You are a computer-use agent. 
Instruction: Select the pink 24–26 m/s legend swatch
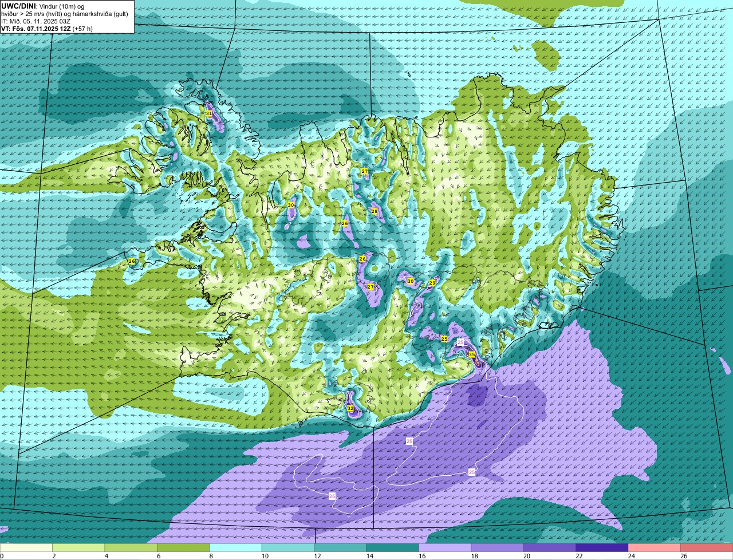tap(655, 547)
